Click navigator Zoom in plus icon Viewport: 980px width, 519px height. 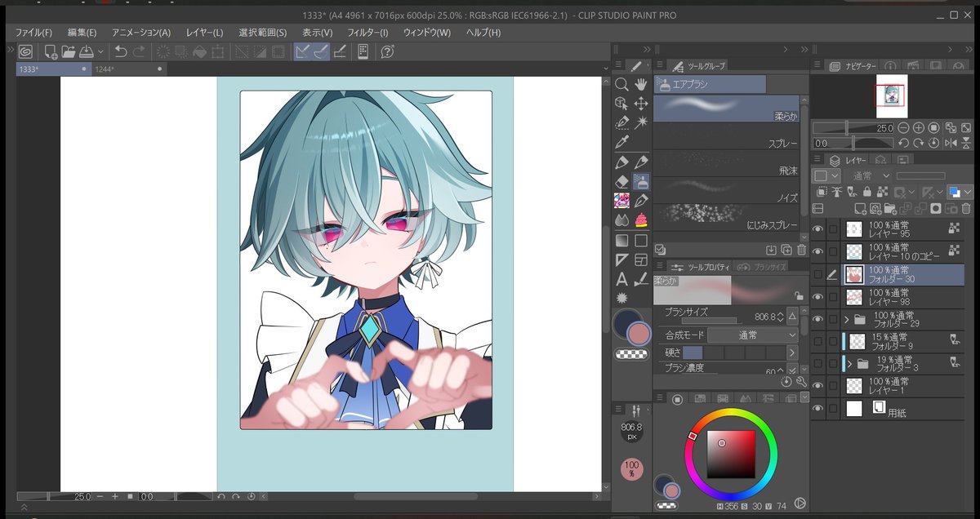coord(919,128)
